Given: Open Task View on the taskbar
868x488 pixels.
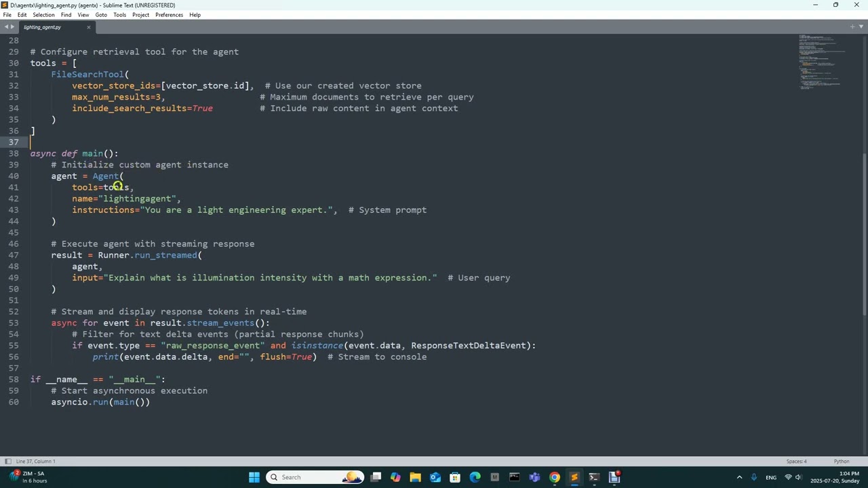Looking at the screenshot, I should (x=376, y=477).
